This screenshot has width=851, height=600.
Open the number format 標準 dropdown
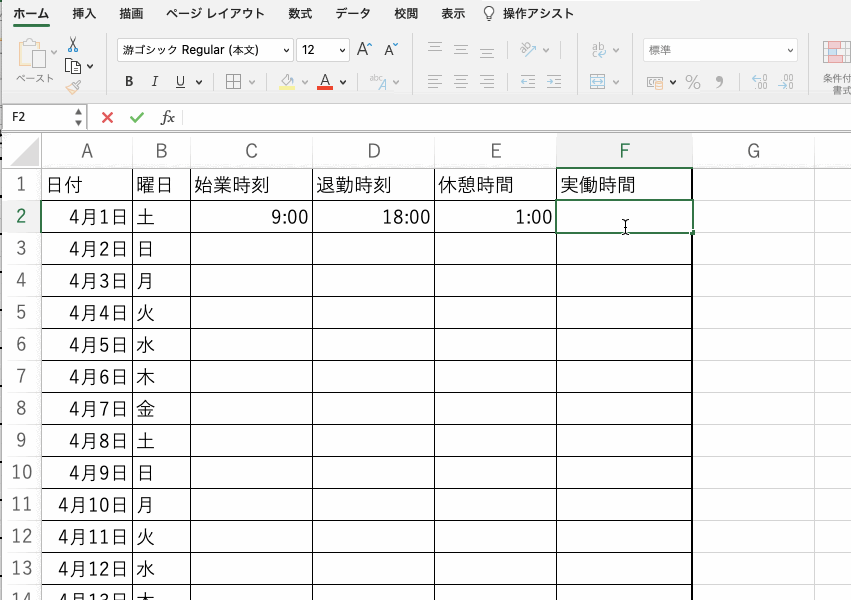(x=789, y=50)
